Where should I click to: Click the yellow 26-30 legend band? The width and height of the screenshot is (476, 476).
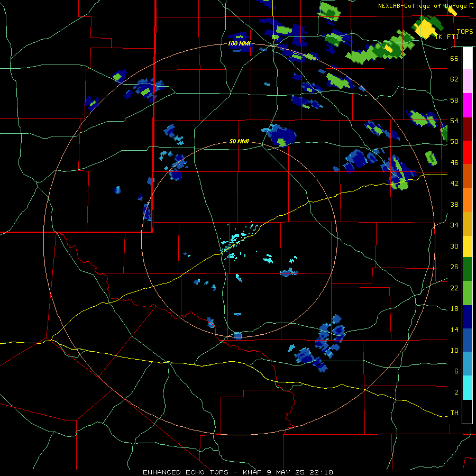pos(467,246)
